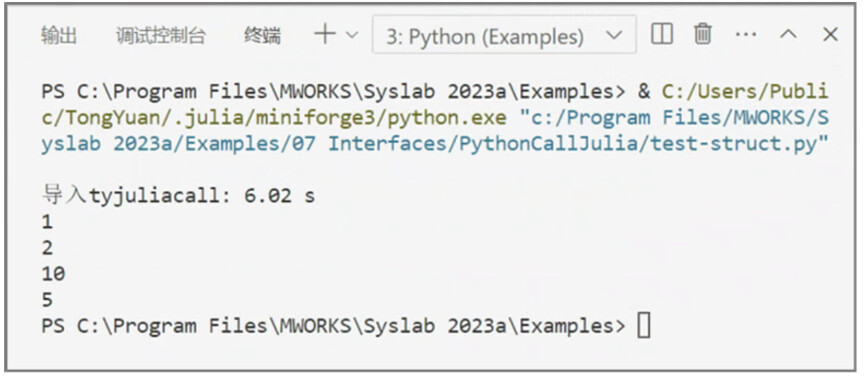
Task: Click the 导入tyjuliacall: 6.02 s line
Action: pyautogui.click(x=178, y=195)
